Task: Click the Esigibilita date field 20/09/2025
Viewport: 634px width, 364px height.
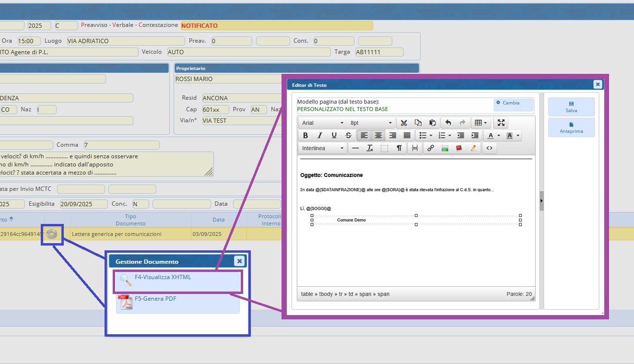Action: (x=83, y=204)
